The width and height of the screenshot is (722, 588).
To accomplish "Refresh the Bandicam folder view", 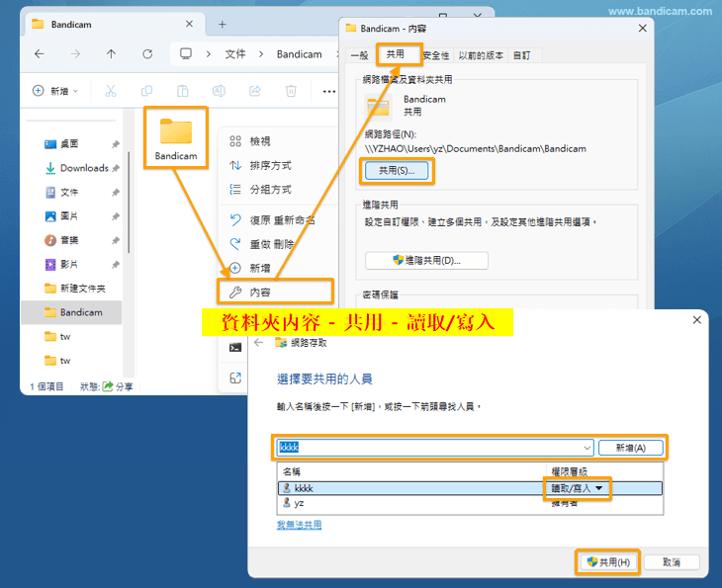I will click(x=147, y=54).
